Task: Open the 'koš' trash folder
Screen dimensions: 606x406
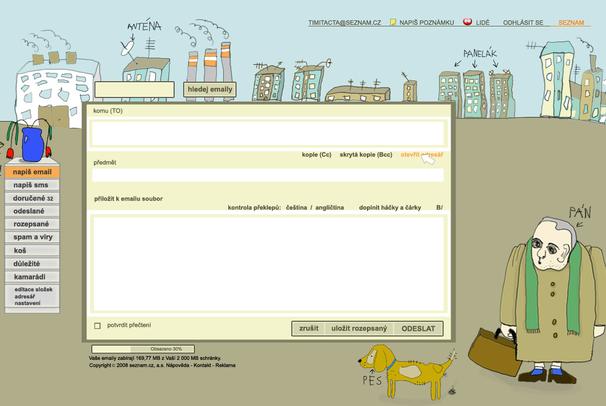Action: [x=21, y=250]
